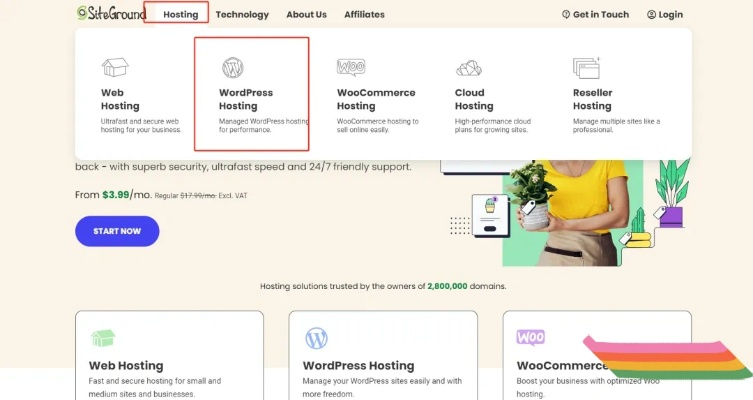Click 'Managed WordPress hosting for performance' text
The width and height of the screenshot is (753, 400).
click(264, 126)
